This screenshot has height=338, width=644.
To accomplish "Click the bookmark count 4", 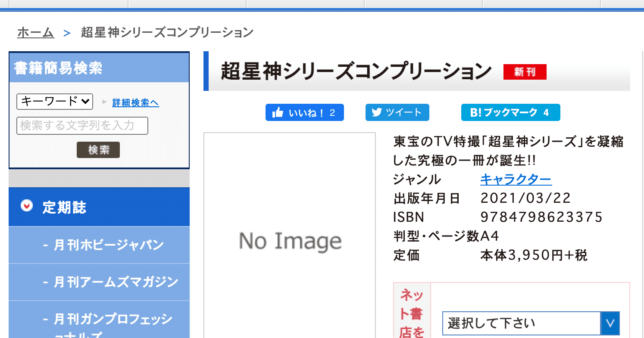I will pyautogui.click(x=546, y=113).
